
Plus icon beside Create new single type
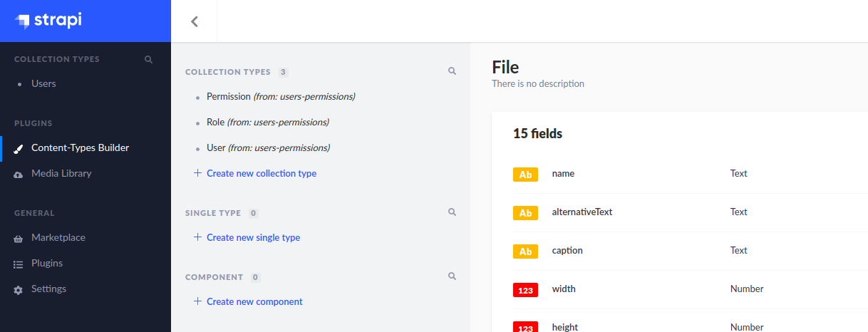[x=198, y=237]
